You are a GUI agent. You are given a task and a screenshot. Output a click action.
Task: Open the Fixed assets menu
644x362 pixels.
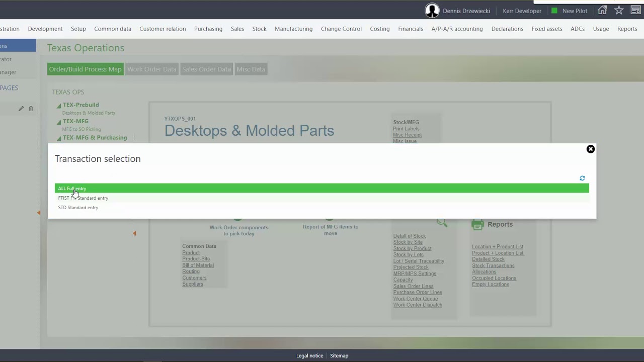547,29
